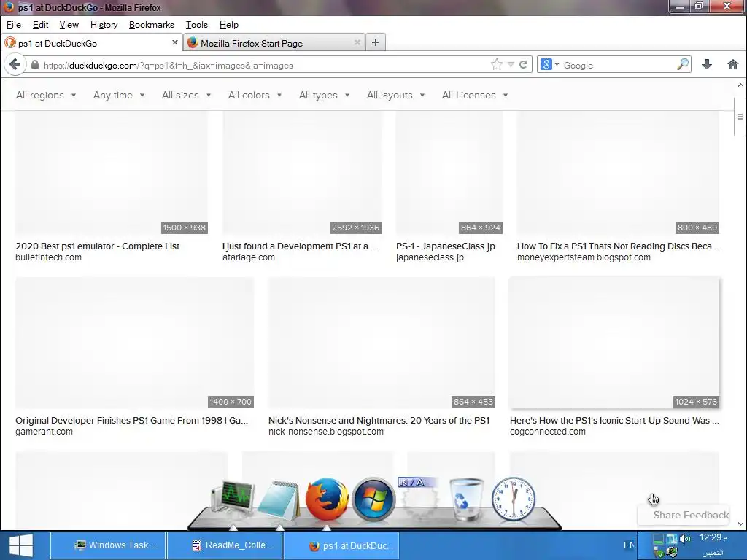Click the padlock site identity icon

click(35, 65)
